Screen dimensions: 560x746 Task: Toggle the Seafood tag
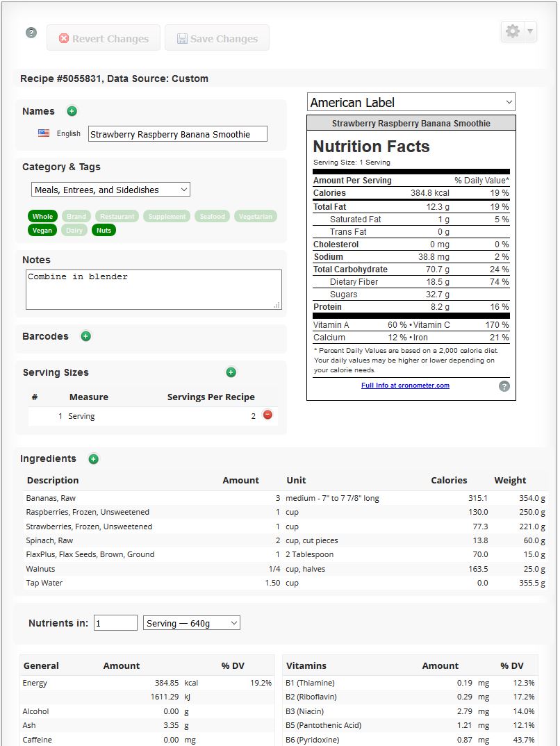[212, 217]
